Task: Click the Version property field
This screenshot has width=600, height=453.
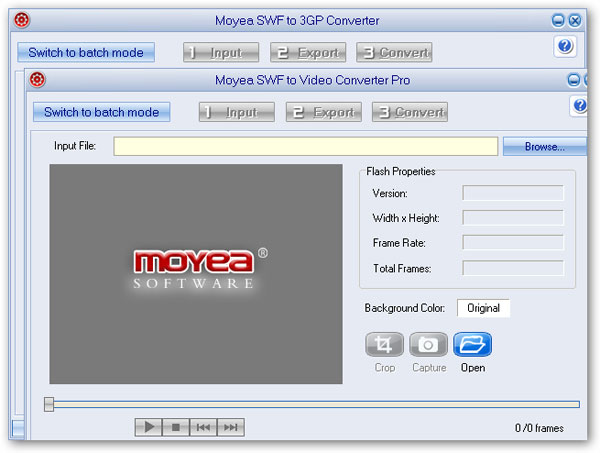Action: pyautogui.click(x=513, y=193)
